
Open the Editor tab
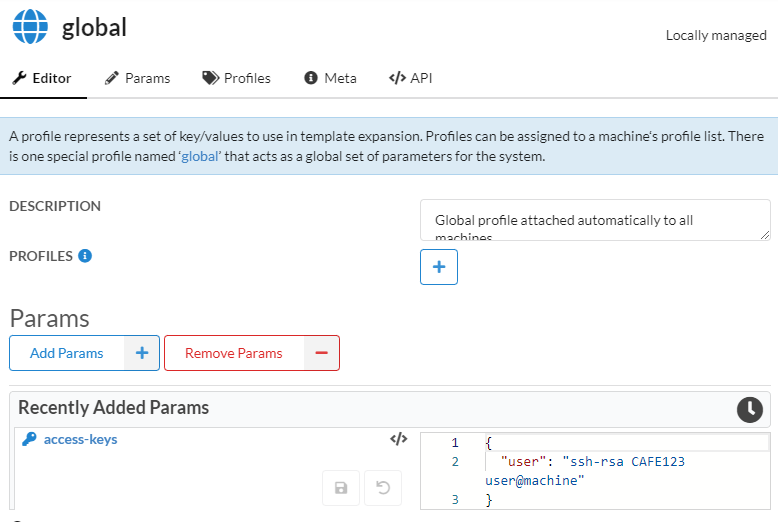coord(43,78)
